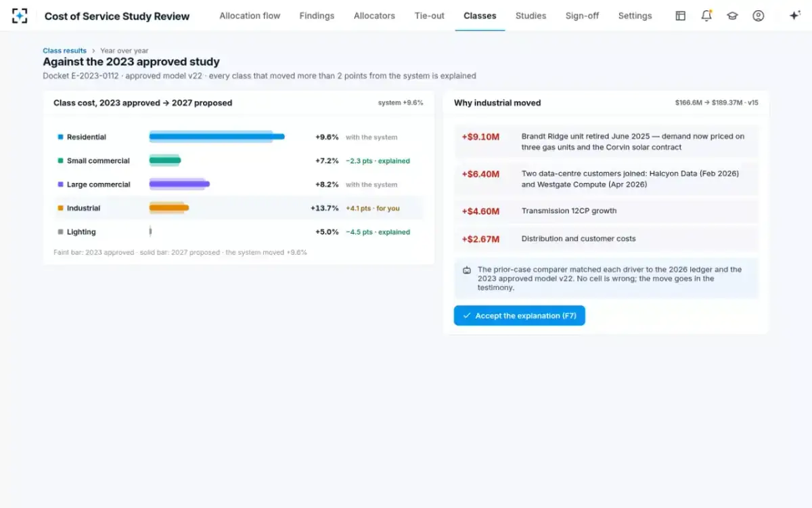Open the layout panel icon
The image size is (812, 508).
coord(681,16)
